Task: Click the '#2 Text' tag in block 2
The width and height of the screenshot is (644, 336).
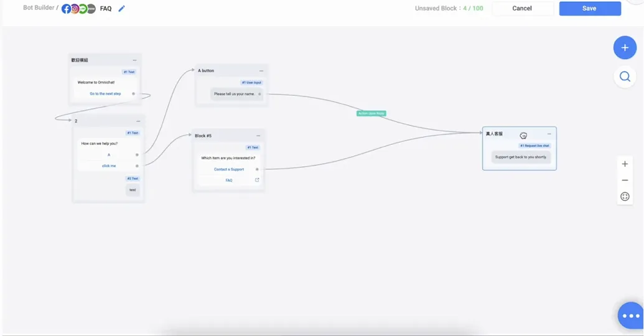Action: point(133,179)
